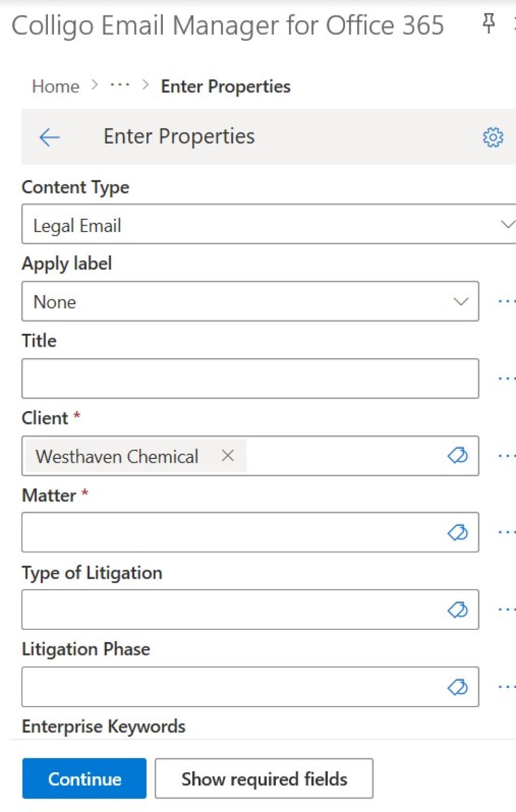Open the settings gear icon

point(493,138)
